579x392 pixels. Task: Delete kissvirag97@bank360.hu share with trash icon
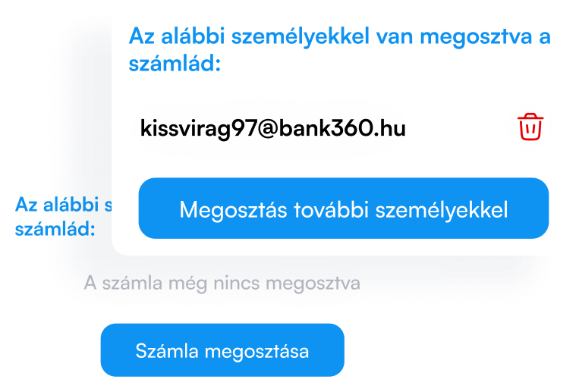[x=530, y=127]
